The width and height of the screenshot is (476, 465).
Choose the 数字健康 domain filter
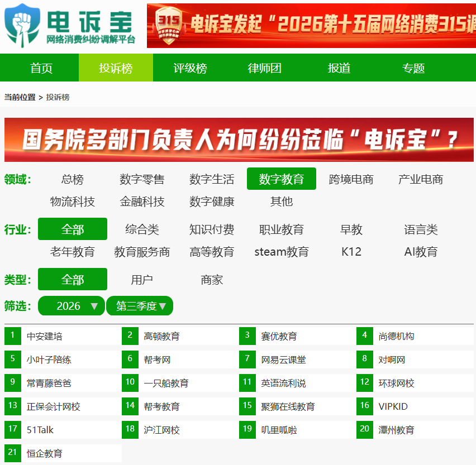click(x=212, y=201)
